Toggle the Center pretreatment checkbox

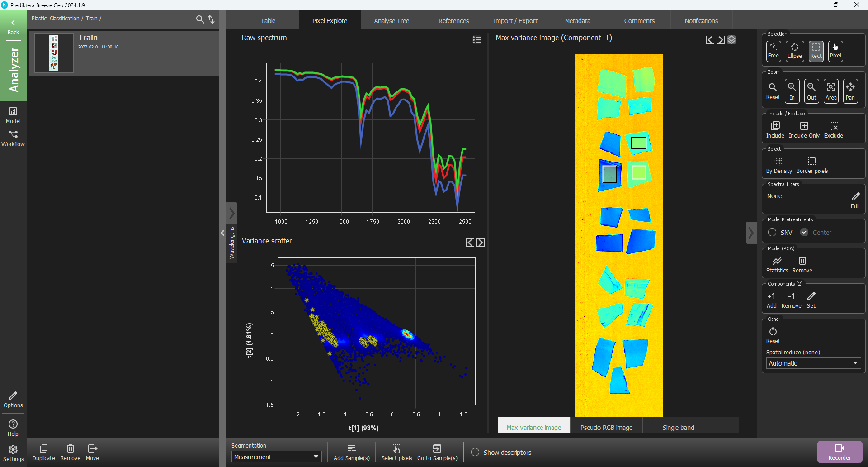[804, 233]
